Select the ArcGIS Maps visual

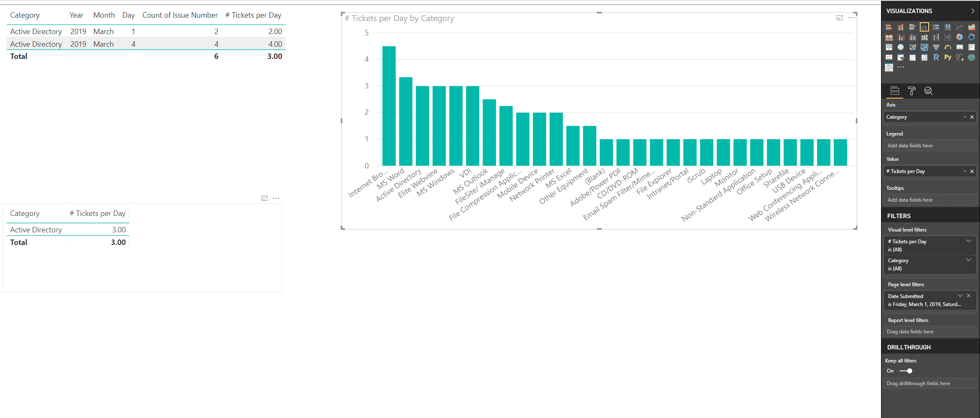click(x=972, y=57)
